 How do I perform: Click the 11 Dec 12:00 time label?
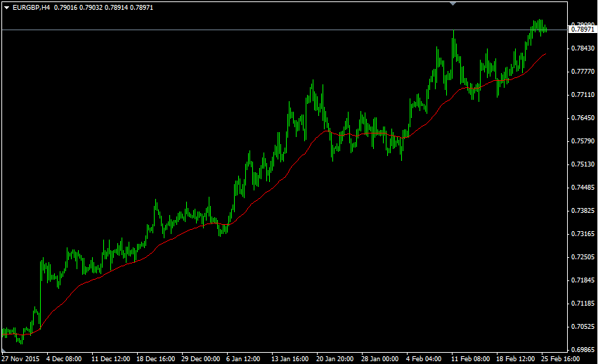pyautogui.click(x=110, y=359)
